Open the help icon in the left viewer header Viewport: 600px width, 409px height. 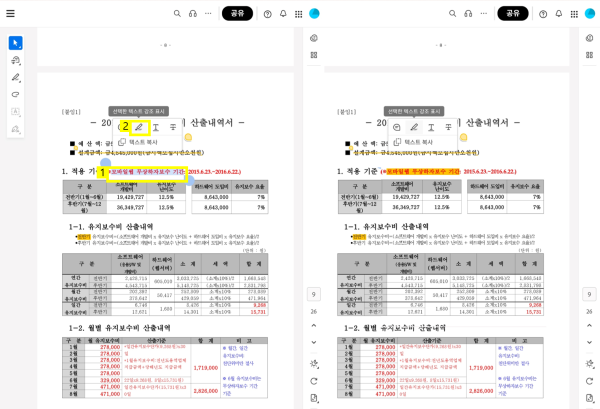point(267,14)
